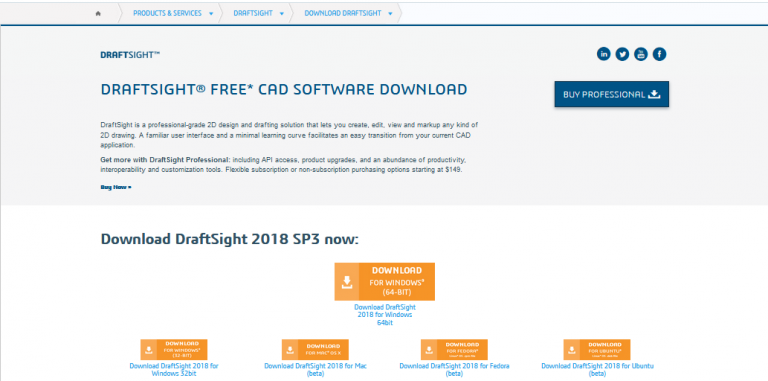This screenshot has width=768, height=381.
Task: Click the DraftSight Free CAD Software Download heading
Action: [x=284, y=90]
